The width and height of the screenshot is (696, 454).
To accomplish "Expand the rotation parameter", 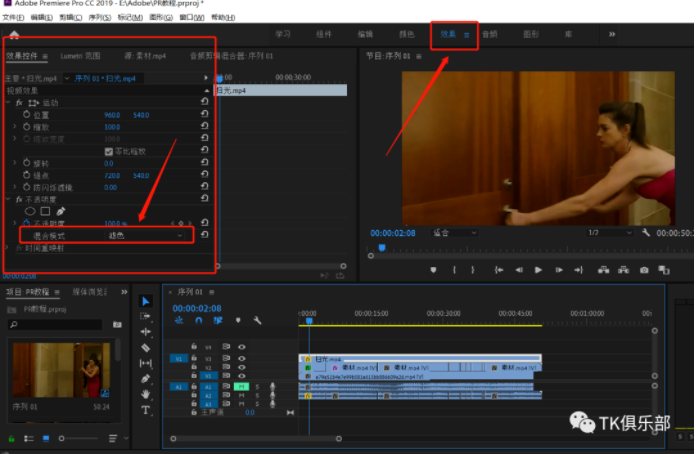I will click(x=14, y=163).
